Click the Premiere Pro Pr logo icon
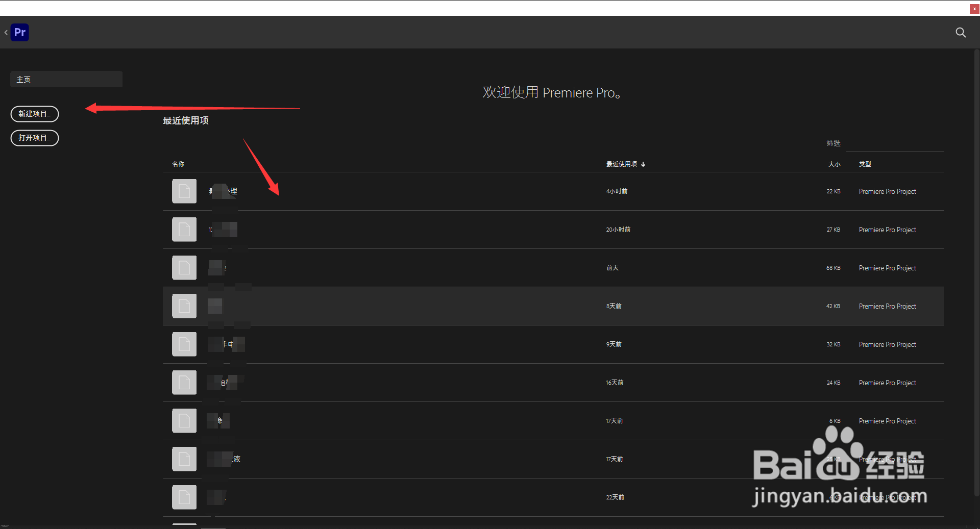980x529 pixels. (20, 33)
